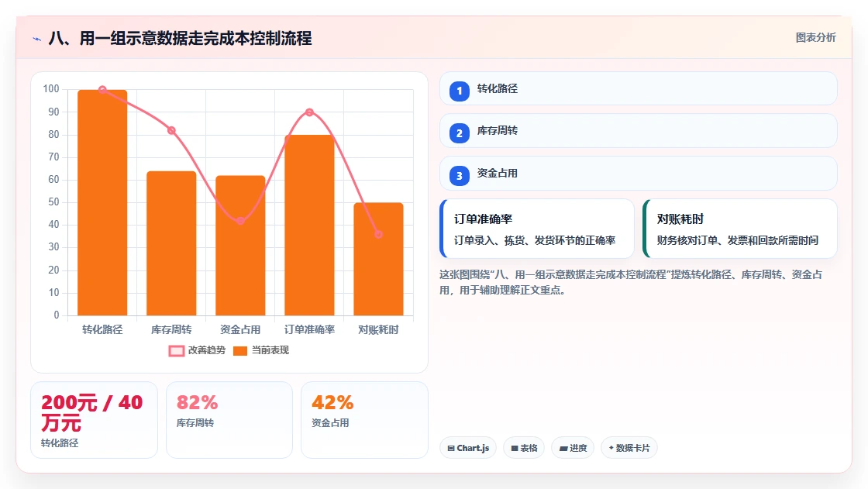This screenshot has width=868, height=489.
Task: Open the 对账耗时 info card
Action: [x=740, y=229]
